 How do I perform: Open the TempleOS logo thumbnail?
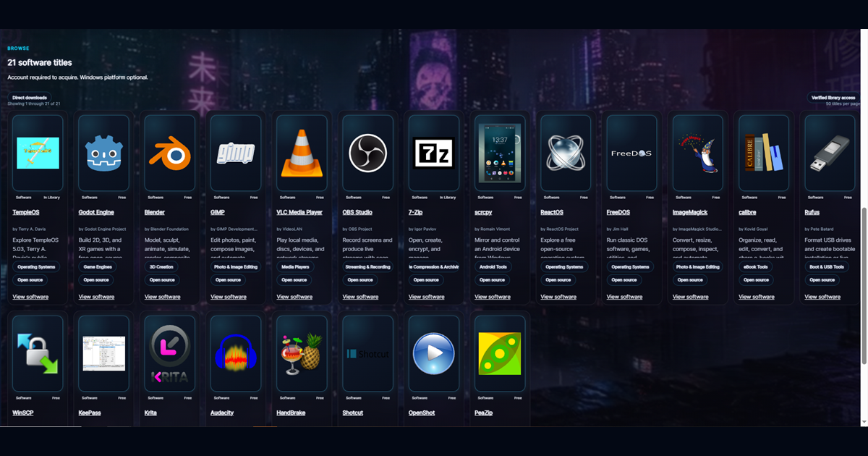[x=38, y=153]
